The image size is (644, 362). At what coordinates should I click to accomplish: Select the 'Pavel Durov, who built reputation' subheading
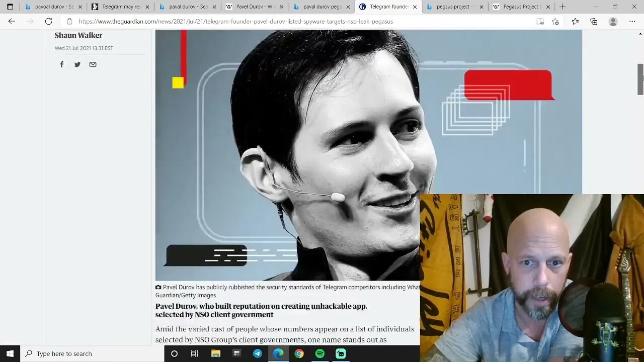point(261,310)
